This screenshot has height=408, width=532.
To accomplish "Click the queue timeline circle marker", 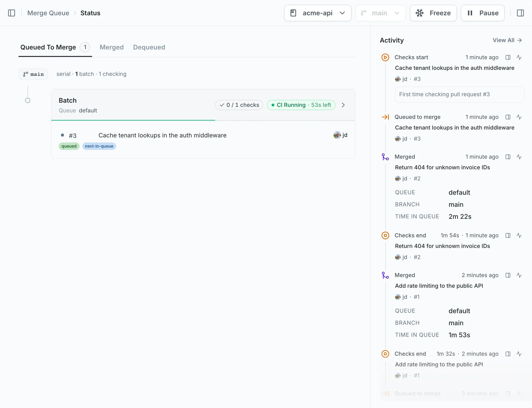I will (x=28, y=100).
